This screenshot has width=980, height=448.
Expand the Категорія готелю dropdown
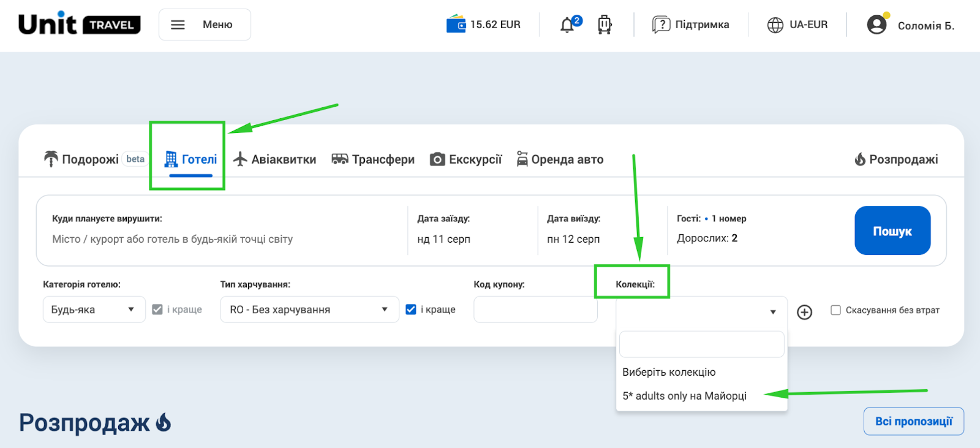tap(94, 309)
